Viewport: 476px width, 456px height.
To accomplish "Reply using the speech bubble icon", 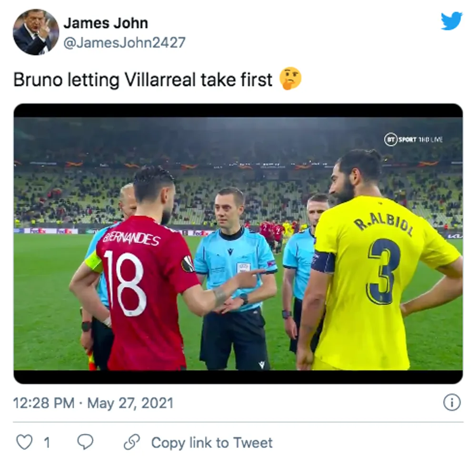I will point(85,442).
